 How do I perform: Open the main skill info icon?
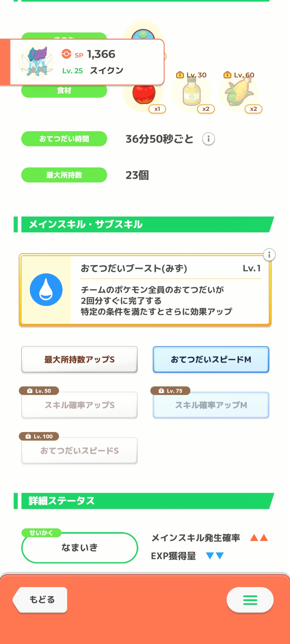269,255
